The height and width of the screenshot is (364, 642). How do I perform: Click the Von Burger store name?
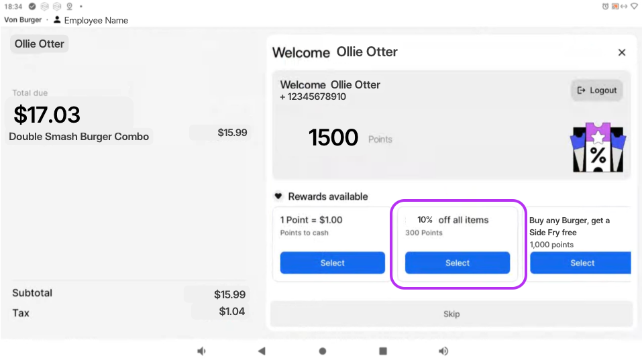[x=23, y=20]
